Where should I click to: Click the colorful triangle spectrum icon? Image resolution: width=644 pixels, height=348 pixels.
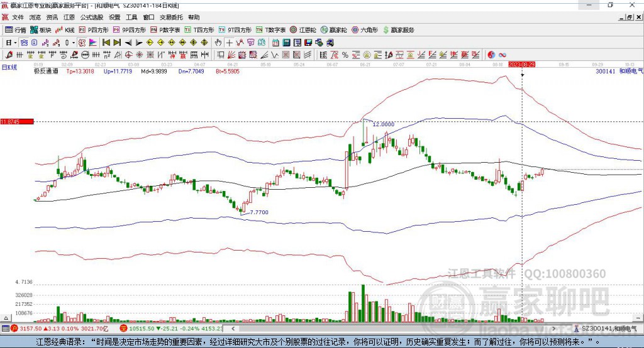tap(93, 43)
